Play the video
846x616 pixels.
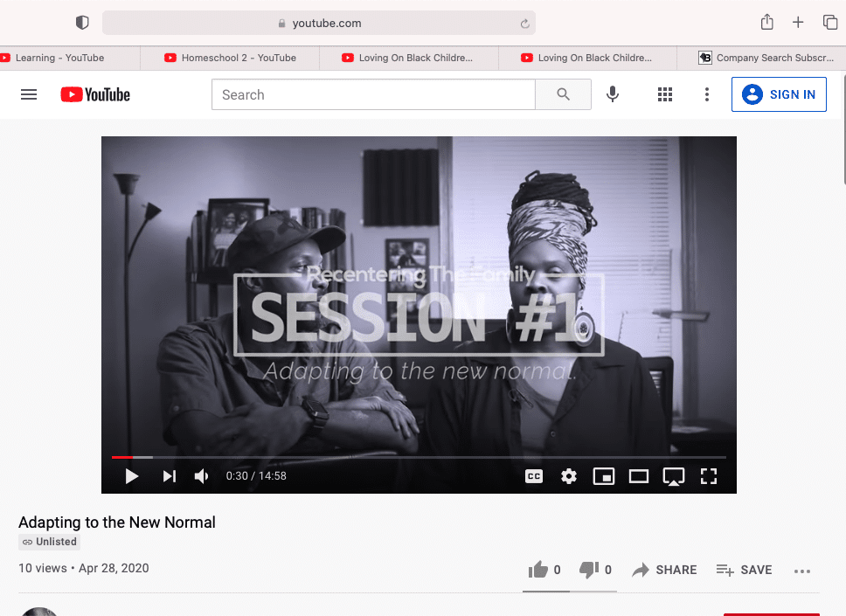click(132, 476)
